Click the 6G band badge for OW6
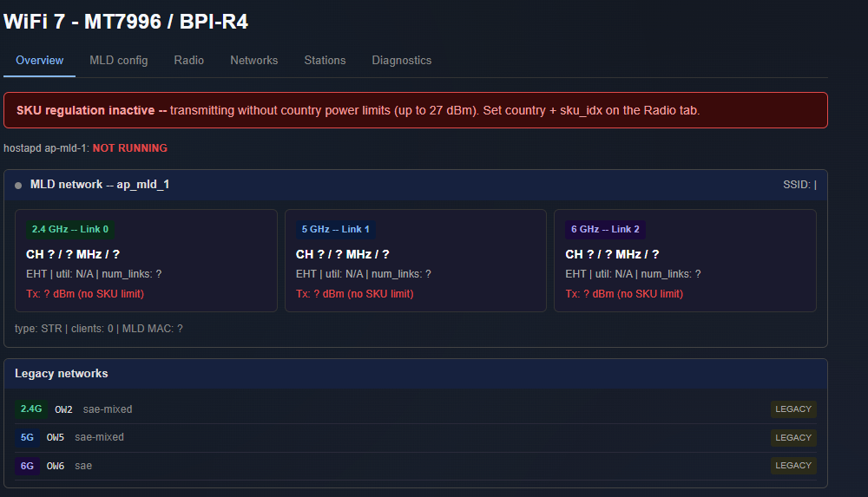This screenshot has height=497, width=868. [x=27, y=466]
